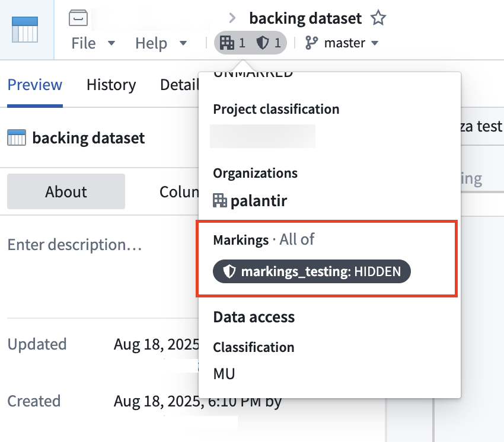The height and width of the screenshot is (442, 504).
Task: Switch to the History tab
Action: click(111, 85)
